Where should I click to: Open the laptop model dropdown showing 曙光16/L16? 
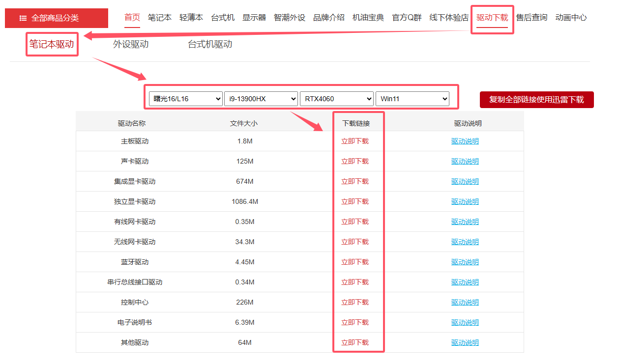185,98
